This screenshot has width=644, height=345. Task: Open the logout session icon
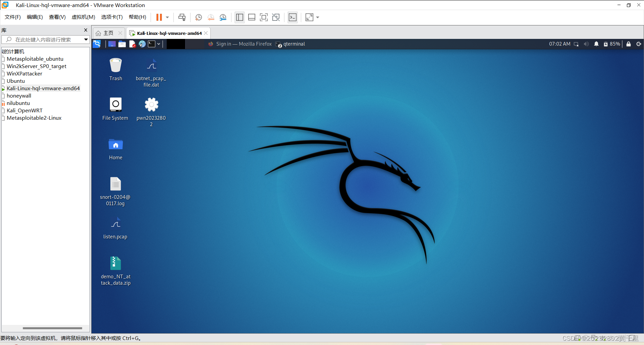click(x=639, y=44)
